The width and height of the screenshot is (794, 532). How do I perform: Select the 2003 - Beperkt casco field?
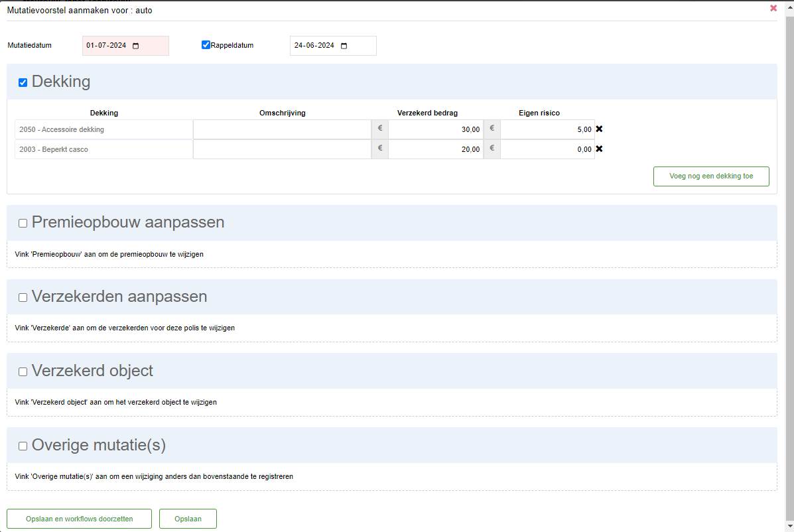point(103,149)
